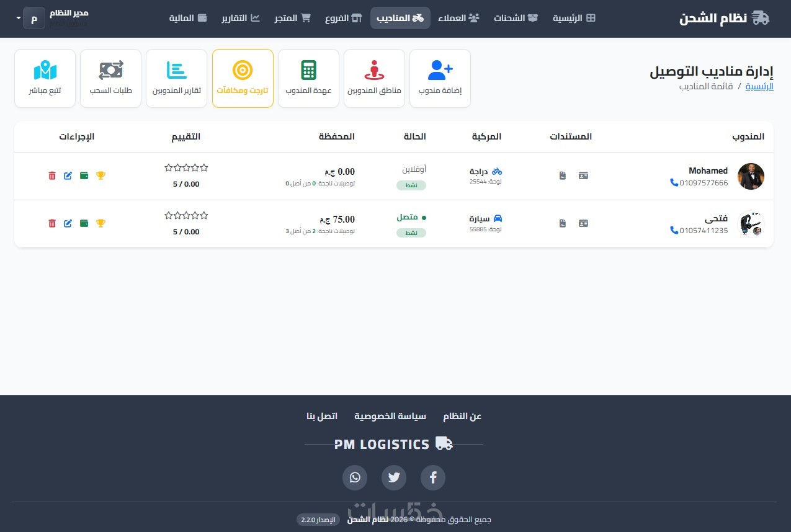The height and width of the screenshot is (532, 791).
Task: Open the Twitter icon in the footer
Action: (394, 477)
